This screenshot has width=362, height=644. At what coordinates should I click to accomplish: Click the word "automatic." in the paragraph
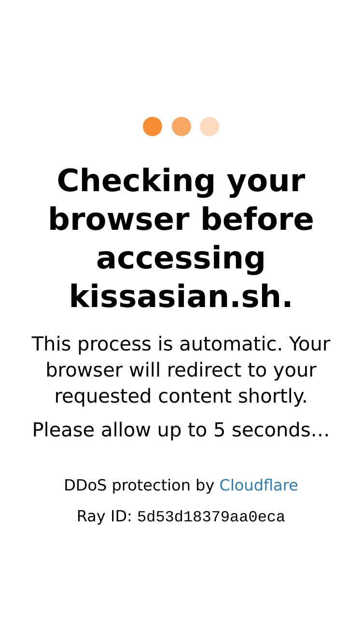(x=232, y=345)
